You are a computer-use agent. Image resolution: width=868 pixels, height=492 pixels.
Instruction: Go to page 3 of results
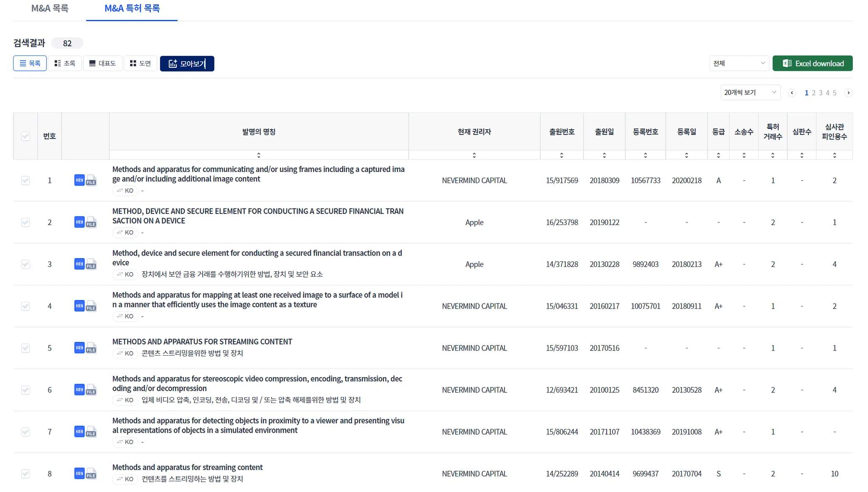821,93
